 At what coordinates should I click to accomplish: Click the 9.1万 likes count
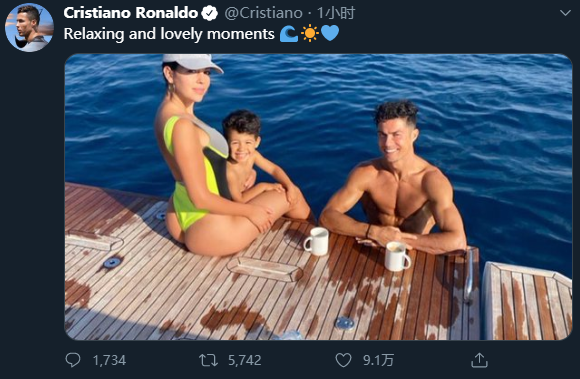pos(378,360)
